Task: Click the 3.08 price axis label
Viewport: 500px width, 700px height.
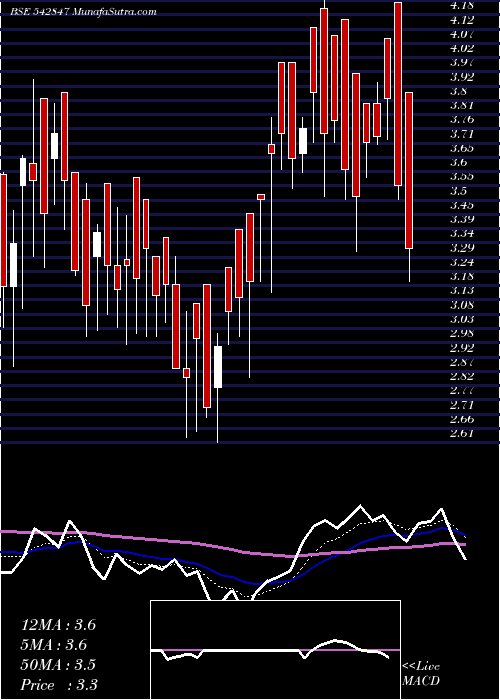Action: (462, 305)
